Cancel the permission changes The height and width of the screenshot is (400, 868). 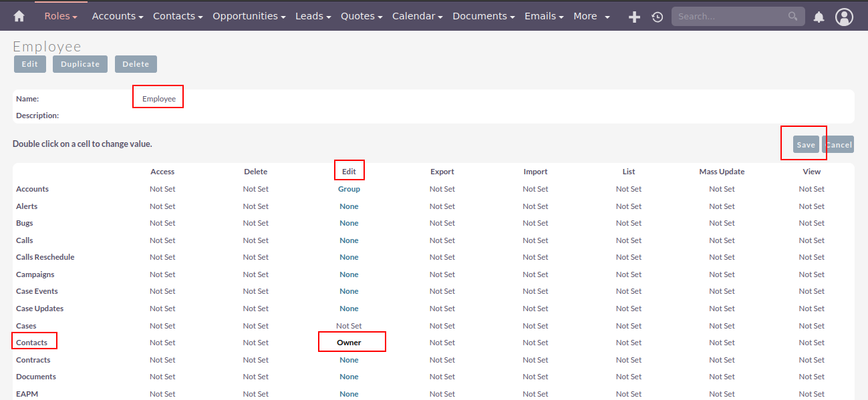(x=838, y=144)
